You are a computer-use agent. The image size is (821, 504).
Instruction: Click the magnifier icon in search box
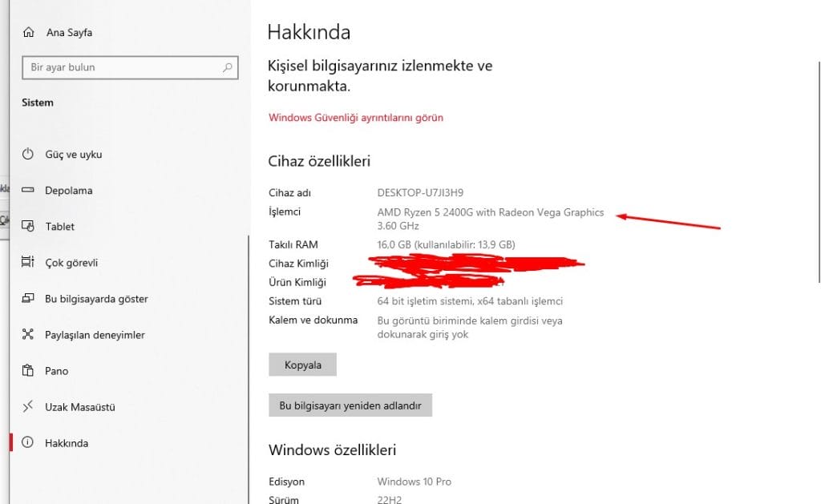point(229,68)
